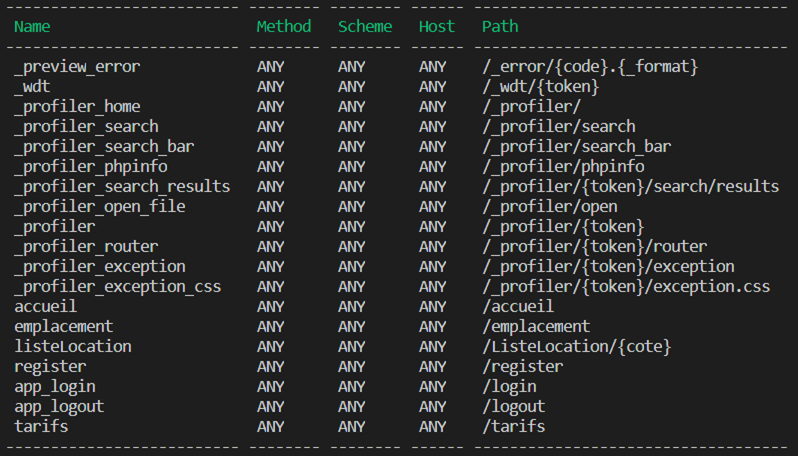Click the /_profiler/{token}/search/results path

pyautogui.click(x=631, y=187)
